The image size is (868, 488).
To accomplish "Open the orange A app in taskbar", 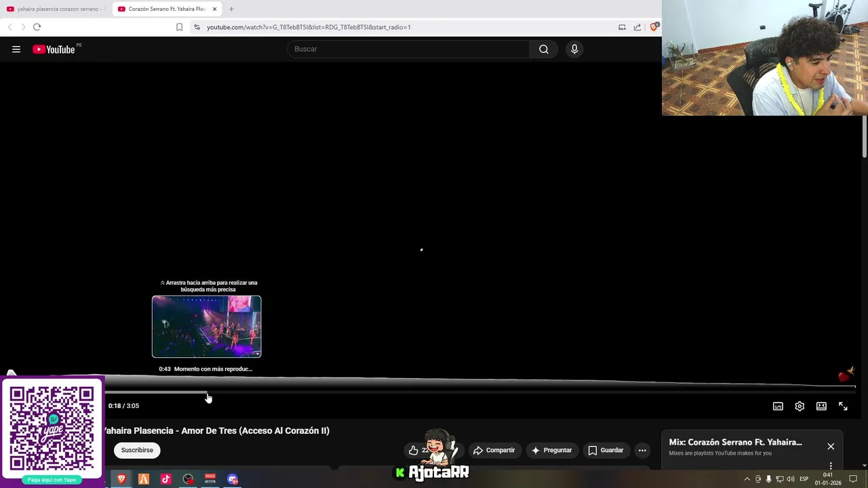I will click(x=144, y=479).
